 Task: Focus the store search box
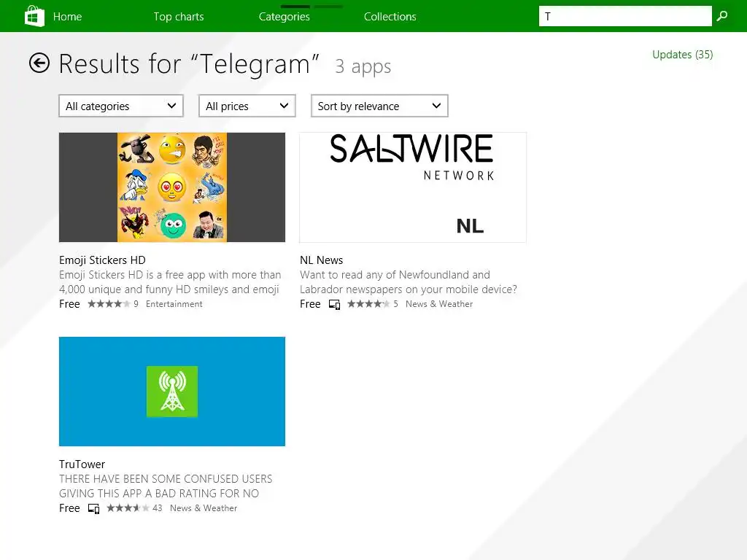[625, 16]
